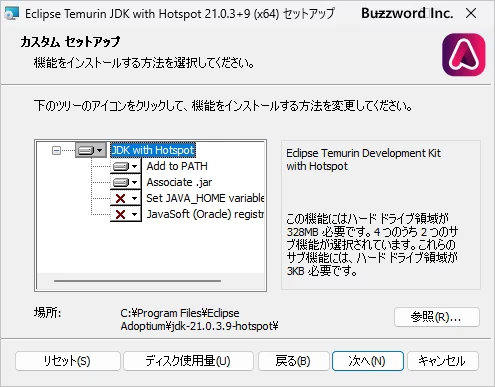495x387 pixels.
Task: Open ディスク使用量(U) disk usage dialog
Action: pos(188,361)
